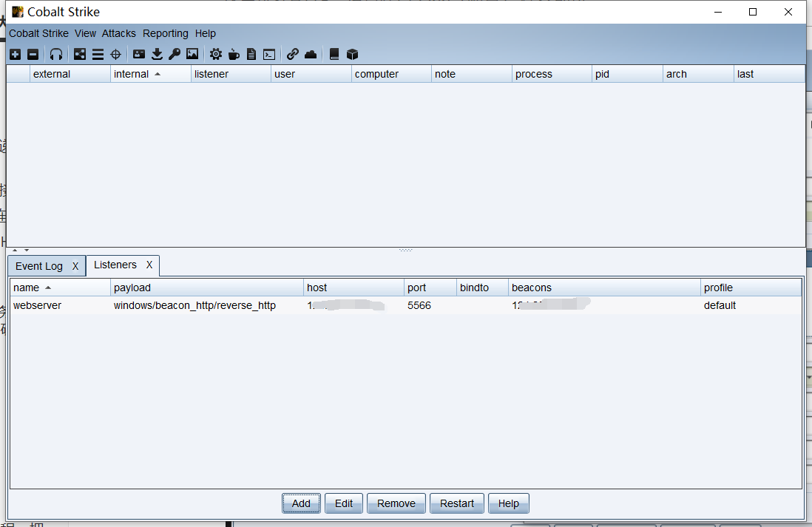This screenshot has height=527, width=812.
Task: Click the cube About icon in toolbar
Action: (352, 54)
